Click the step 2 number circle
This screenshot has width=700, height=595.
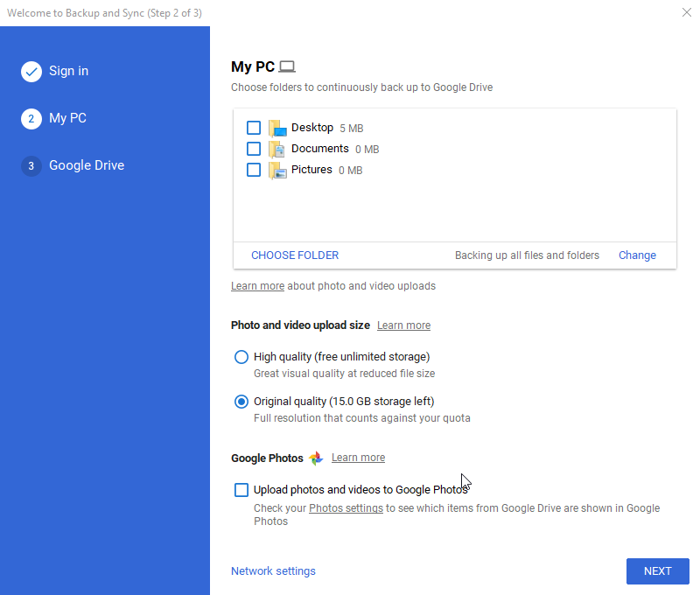pos(31,119)
